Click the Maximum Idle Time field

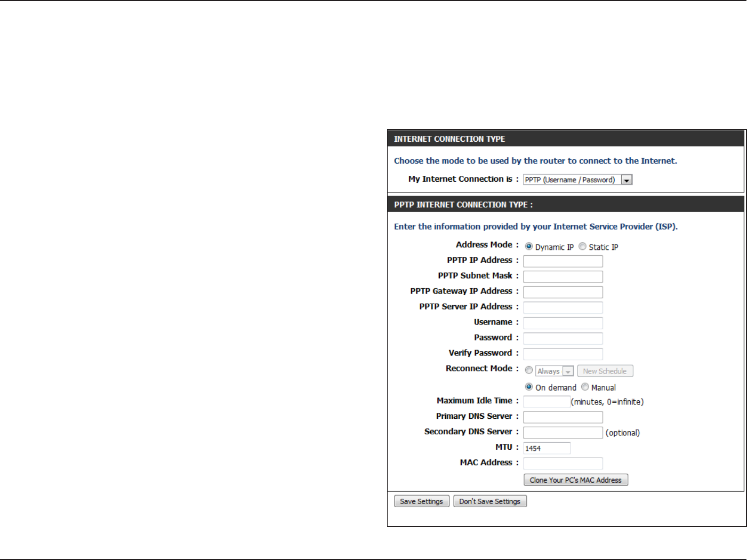(547, 402)
